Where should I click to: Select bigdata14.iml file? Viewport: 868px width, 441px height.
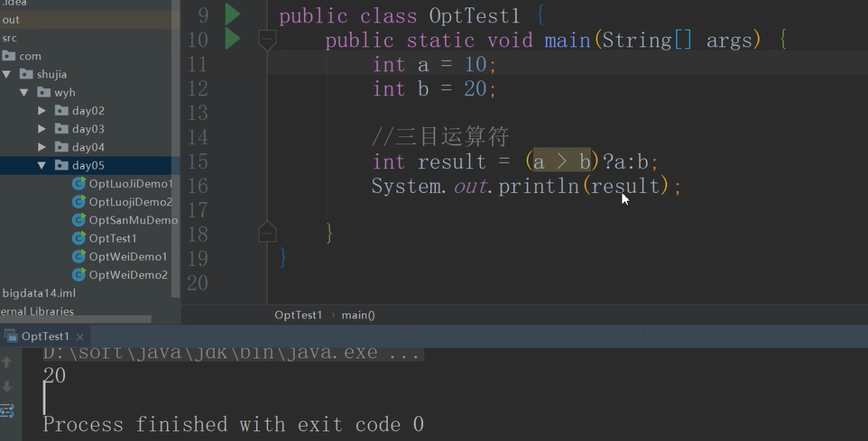pos(39,293)
